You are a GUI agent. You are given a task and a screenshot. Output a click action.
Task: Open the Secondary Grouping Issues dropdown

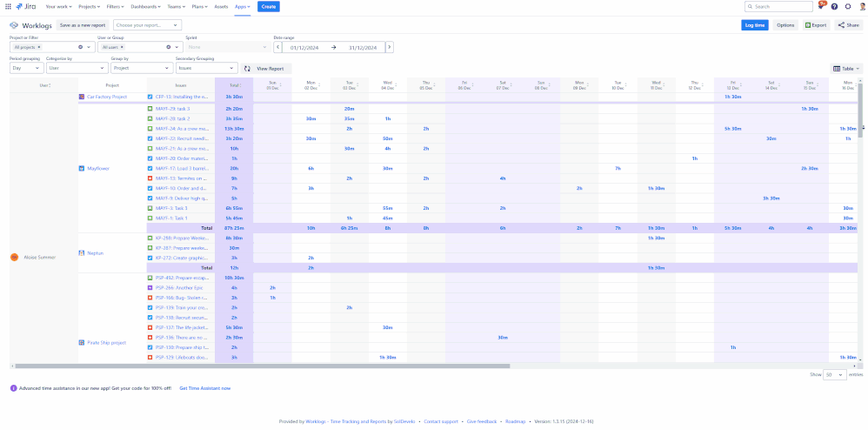(206, 68)
